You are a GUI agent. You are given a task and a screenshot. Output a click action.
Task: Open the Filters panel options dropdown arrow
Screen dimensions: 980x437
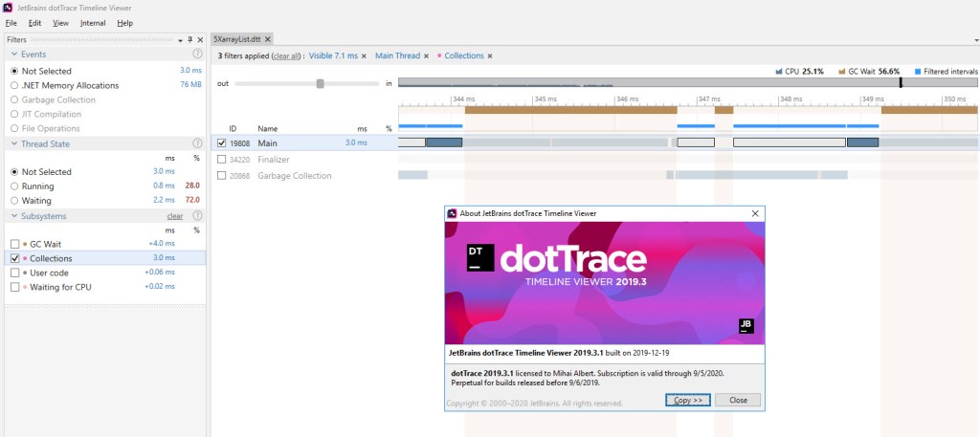[180, 40]
